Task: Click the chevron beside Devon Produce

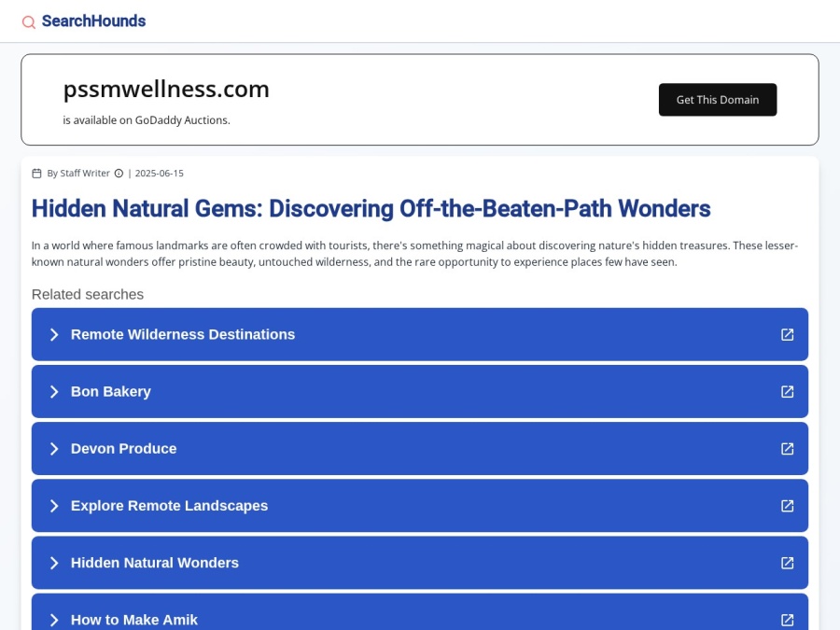Action: click(x=53, y=448)
